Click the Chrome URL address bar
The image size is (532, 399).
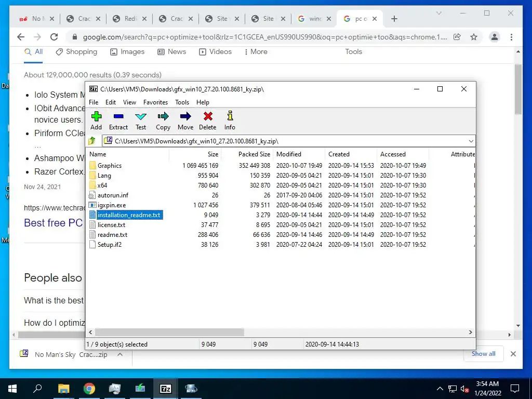[264, 37]
